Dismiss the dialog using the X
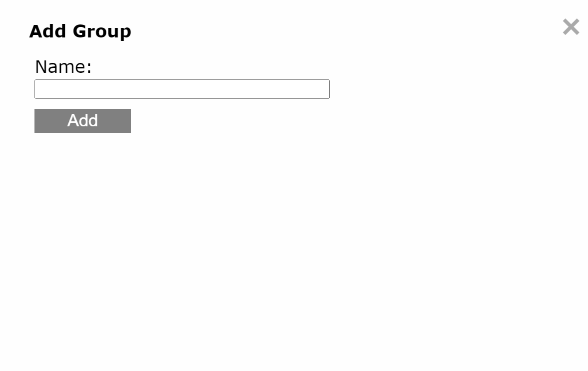Image resolution: width=588 pixels, height=371 pixels. (x=571, y=27)
